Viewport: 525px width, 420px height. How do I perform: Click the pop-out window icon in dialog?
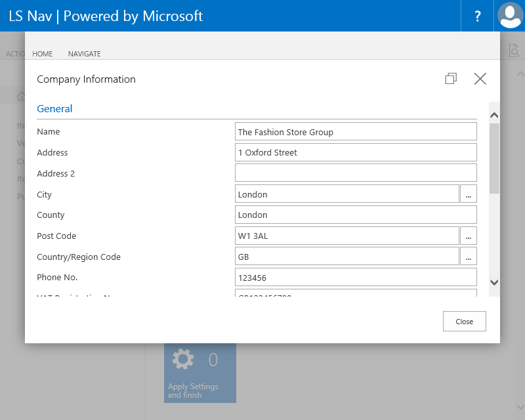[x=451, y=79]
